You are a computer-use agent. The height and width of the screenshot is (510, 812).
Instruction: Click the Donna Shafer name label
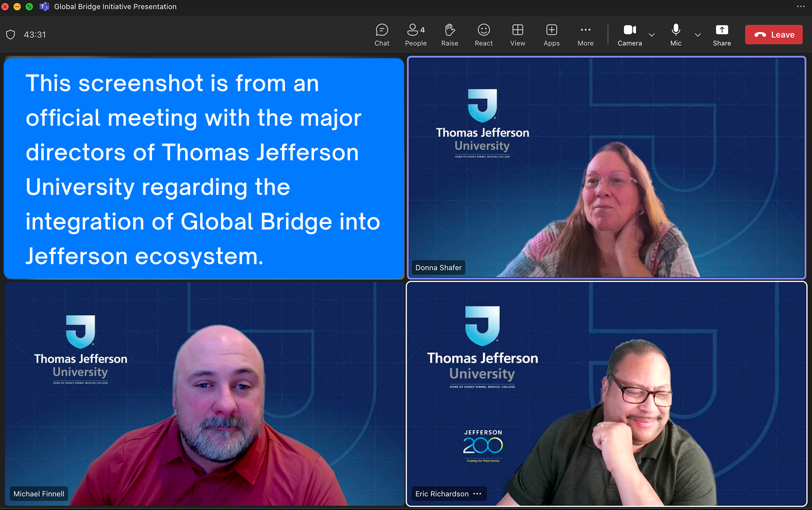point(438,268)
